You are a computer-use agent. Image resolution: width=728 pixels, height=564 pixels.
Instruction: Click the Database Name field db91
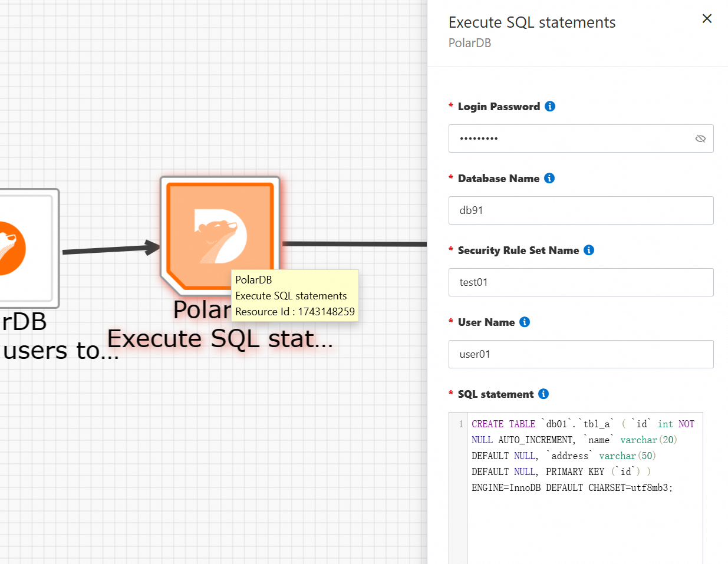pyautogui.click(x=581, y=210)
